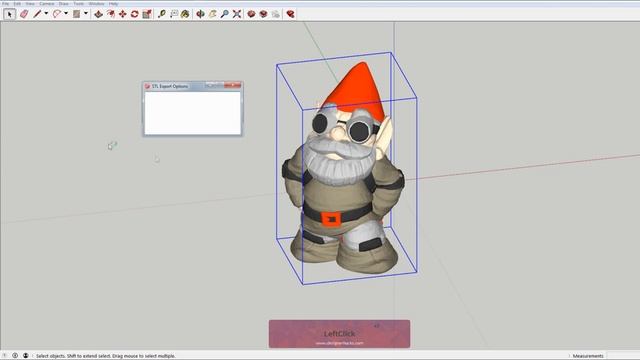The height and width of the screenshot is (360, 640).
Task: Click the Zoom Extents tool
Action: click(x=237, y=14)
